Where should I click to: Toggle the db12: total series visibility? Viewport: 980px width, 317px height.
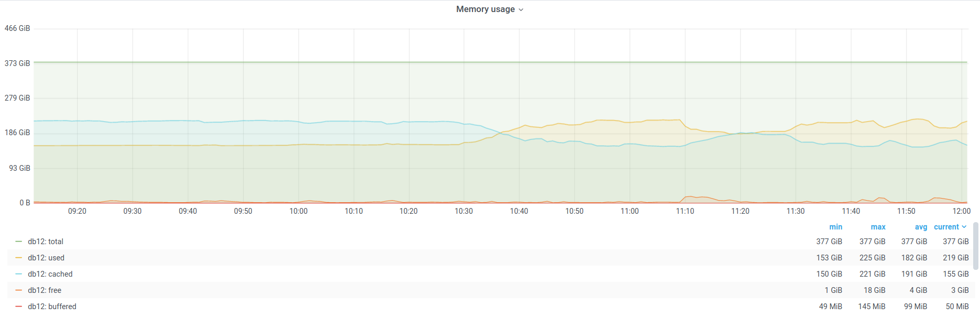tap(46, 242)
